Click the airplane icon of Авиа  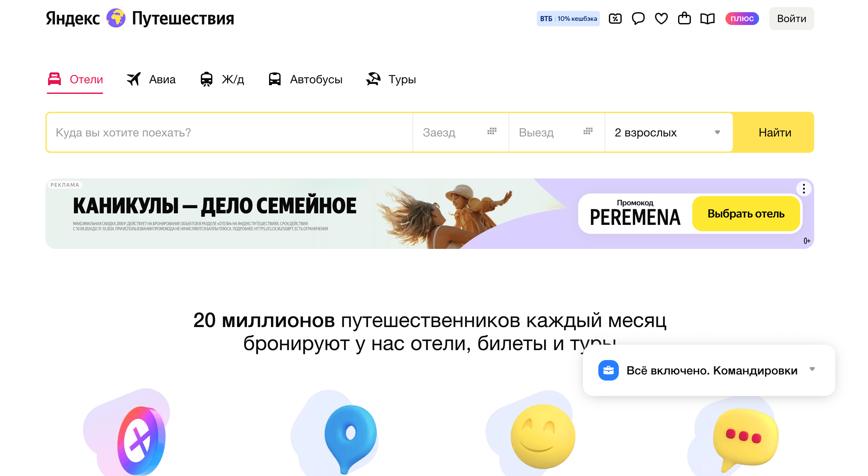click(134, 79)
